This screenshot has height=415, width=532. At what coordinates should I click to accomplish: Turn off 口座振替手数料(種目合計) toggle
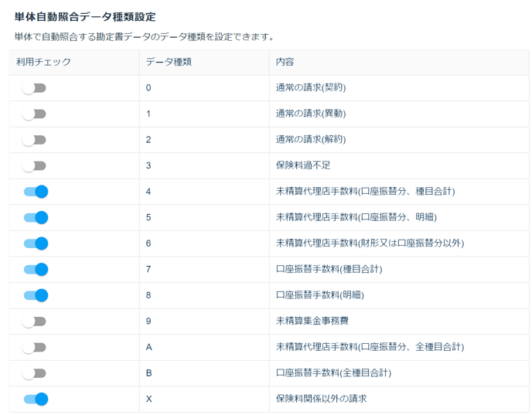click(36, 270)
